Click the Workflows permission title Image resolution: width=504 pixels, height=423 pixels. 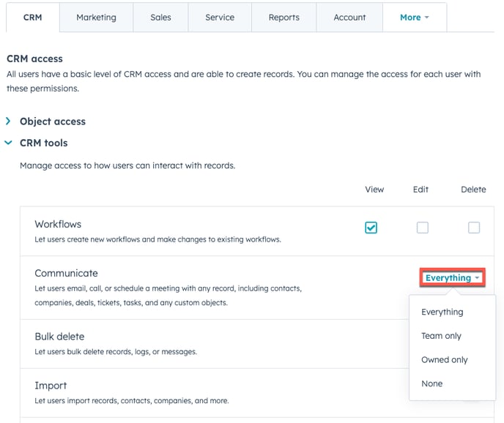pyautogui.click(x=58, y=224)
